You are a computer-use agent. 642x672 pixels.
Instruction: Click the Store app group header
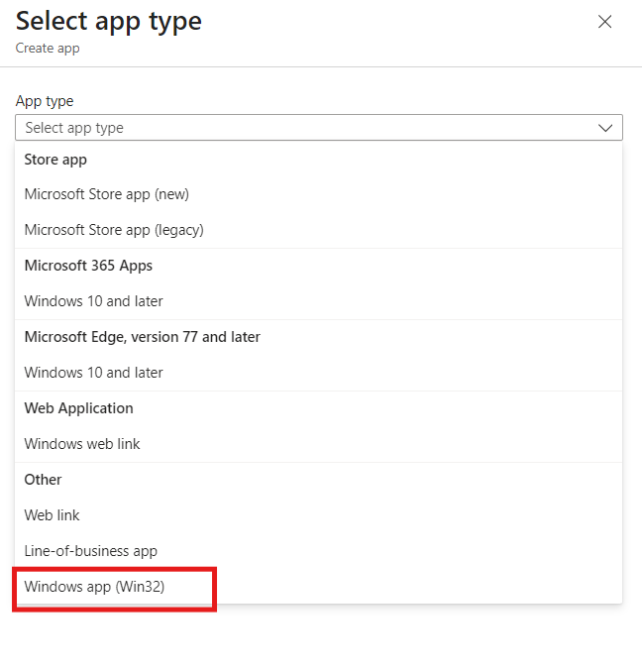[x=55, y=160]
